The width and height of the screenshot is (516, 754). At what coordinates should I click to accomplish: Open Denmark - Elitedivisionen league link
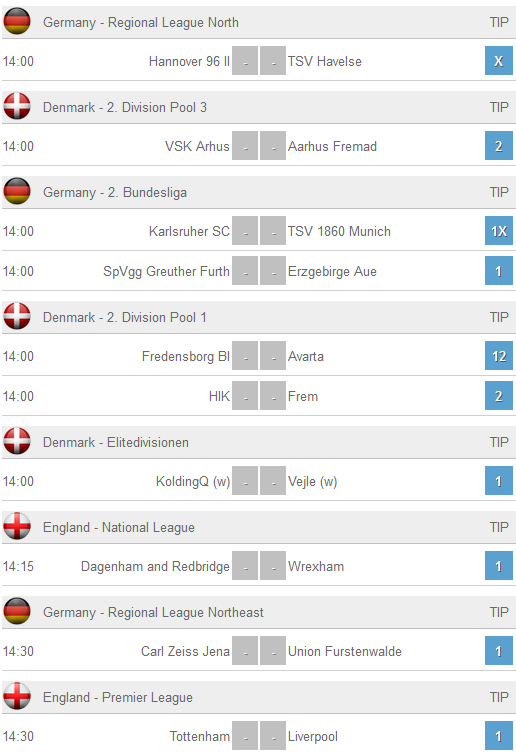pyautogui.click(x=116, y=442)
